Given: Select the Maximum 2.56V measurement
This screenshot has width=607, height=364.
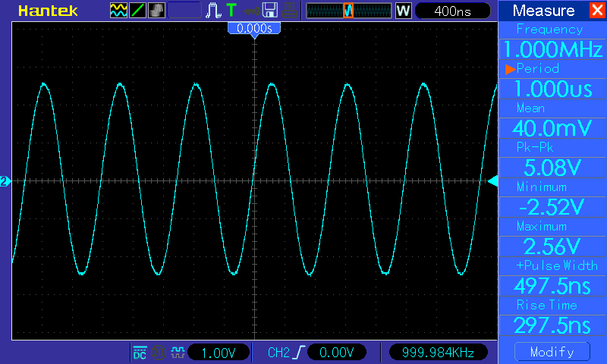Looking at the screenshot, I should click(552, 246).
